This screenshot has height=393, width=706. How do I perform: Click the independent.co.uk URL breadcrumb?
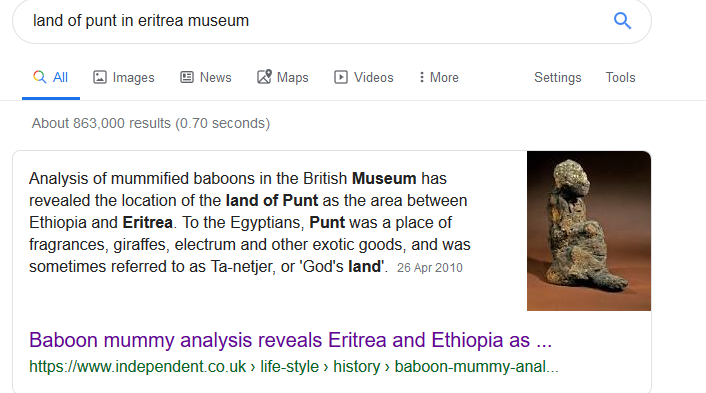click(x=294, y=366)
